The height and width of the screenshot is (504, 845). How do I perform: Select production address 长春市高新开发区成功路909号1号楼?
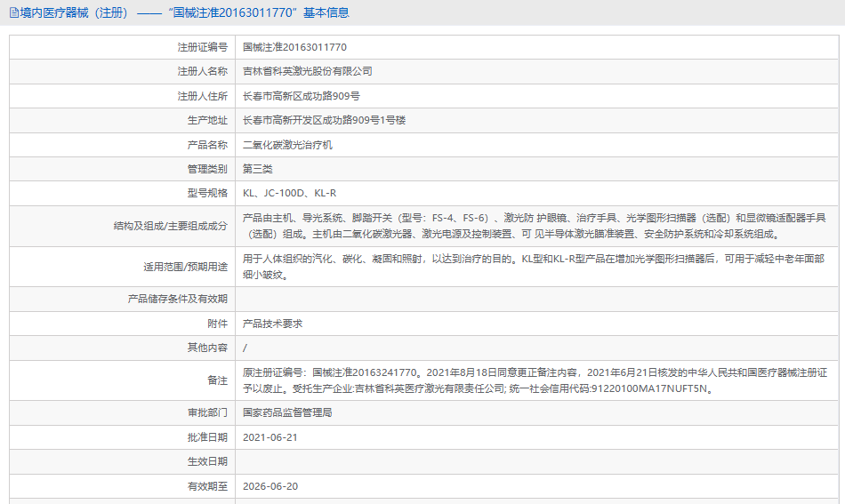[324, 120]
